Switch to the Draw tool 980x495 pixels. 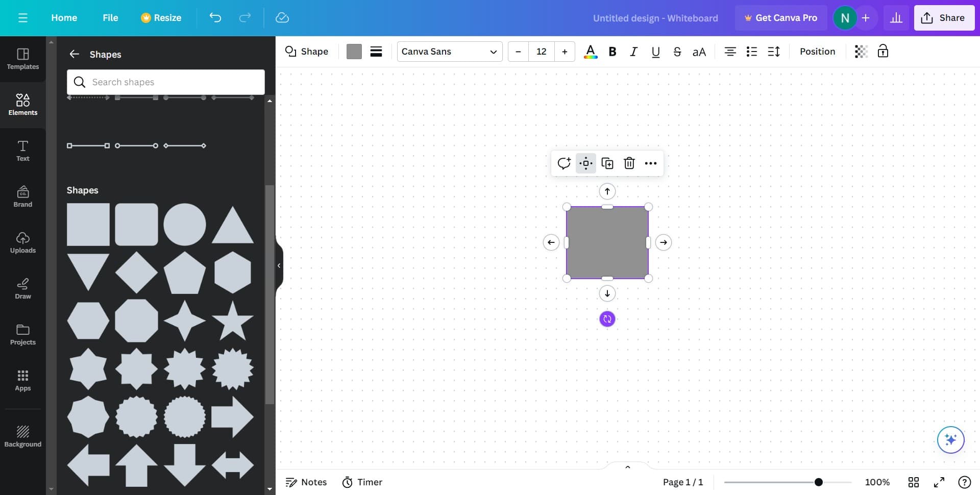pyautogui.click(x=22, y=288)
